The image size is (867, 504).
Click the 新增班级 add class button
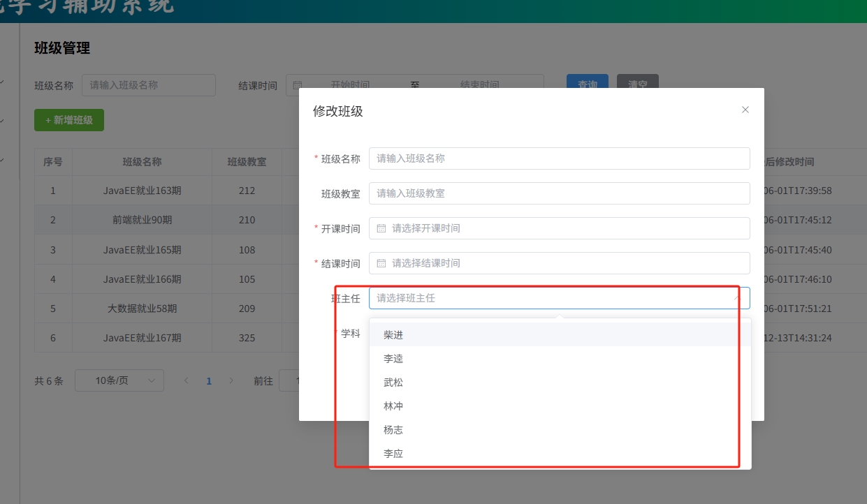click(69, 120)
